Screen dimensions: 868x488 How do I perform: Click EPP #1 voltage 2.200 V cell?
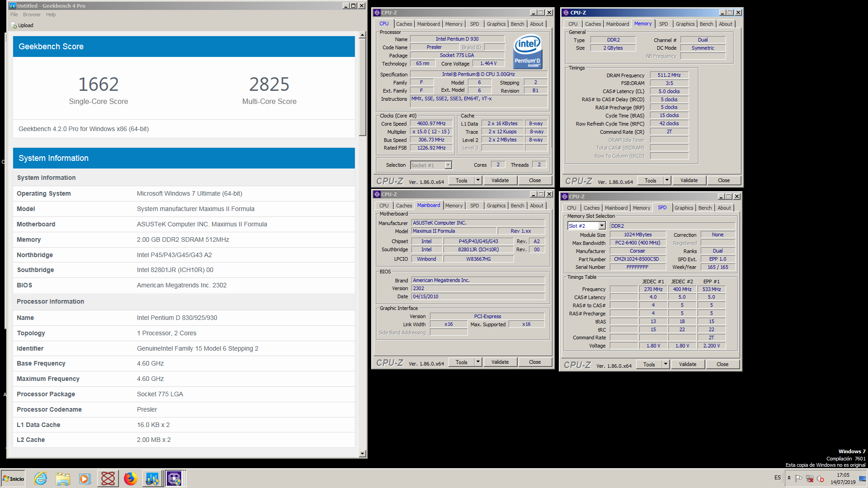[x=712, y=346]
